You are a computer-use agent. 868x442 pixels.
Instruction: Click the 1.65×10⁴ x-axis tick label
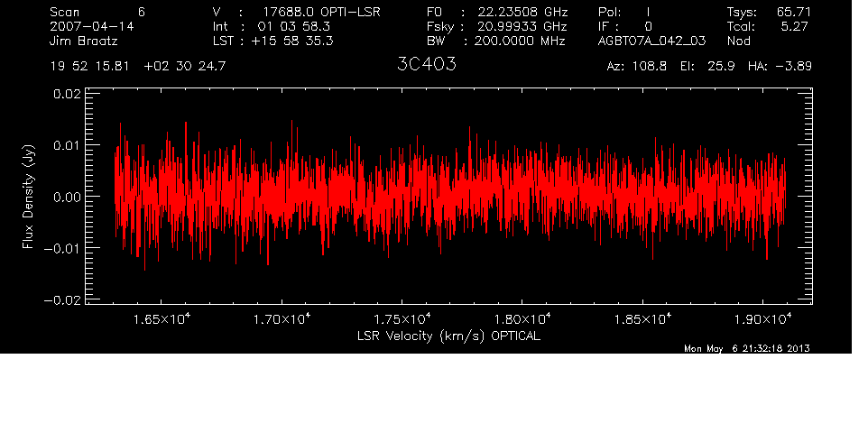click(162, 319)
